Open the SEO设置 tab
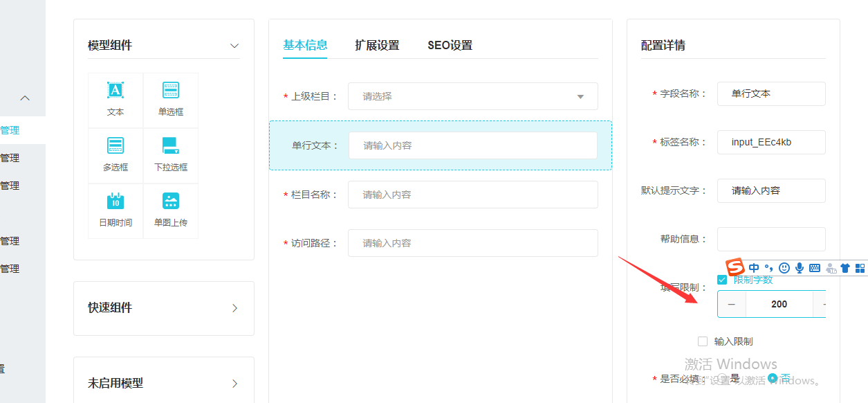Image resolution: width=868 pixels, height=403 pixels. click(x=450, y=46)
